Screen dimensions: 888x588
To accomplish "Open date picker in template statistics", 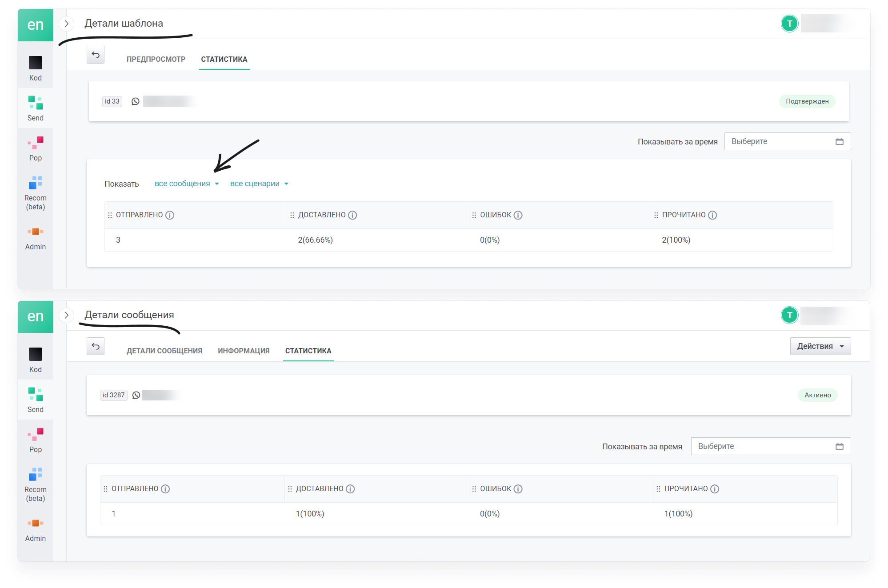I will point(788,141).
